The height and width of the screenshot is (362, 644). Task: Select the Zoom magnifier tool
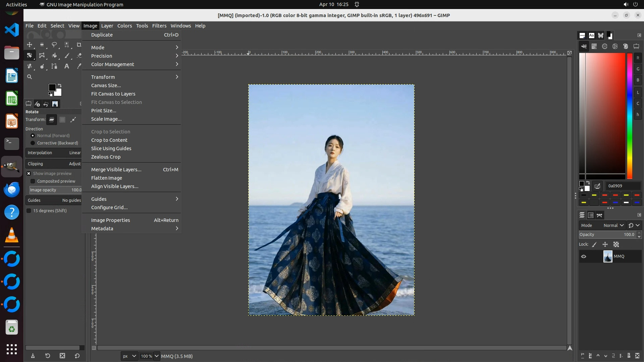tap(30, 77)
